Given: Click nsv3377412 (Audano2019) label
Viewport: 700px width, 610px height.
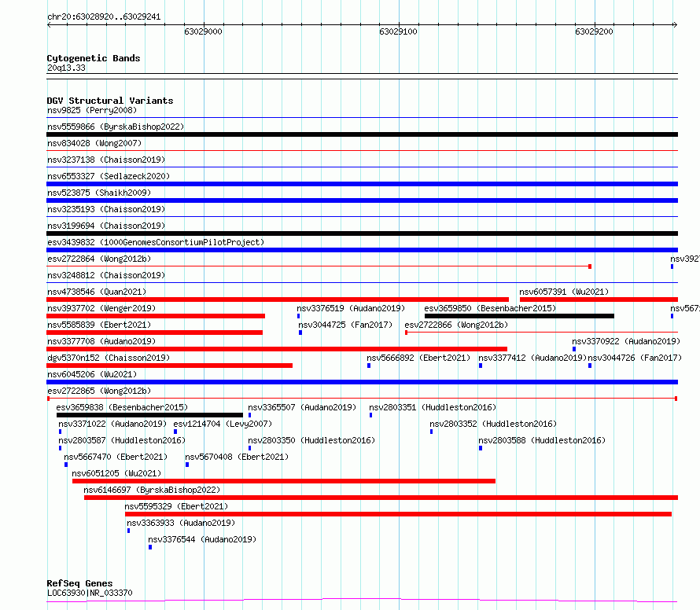Looking at the screenshot, I should (532, 358).
